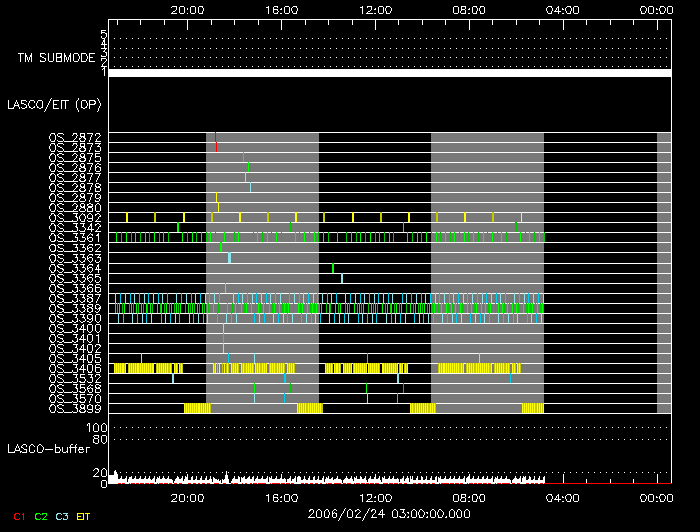Pick the OS_2878 row label
Screen dimensions: 700x532
tap(75, 187)
